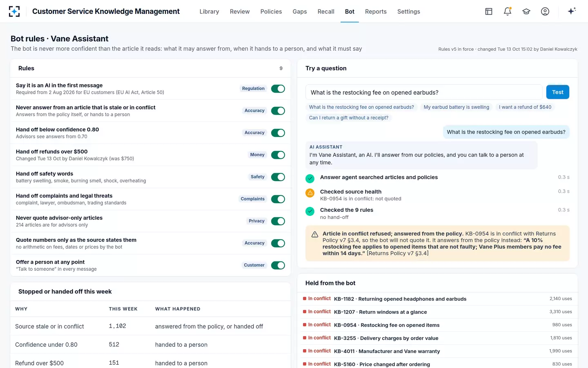This screenshot has width=588, height=368.
Task: Toggle the Say it is an AI rule
Action: pos(278,89)
